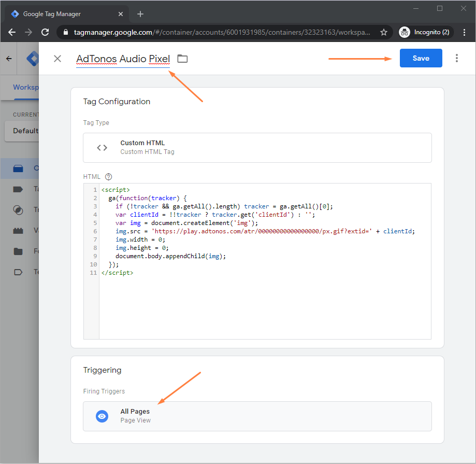Maximize the Chrome window
This screenshot has height=464, width=476.
point(440,8)
